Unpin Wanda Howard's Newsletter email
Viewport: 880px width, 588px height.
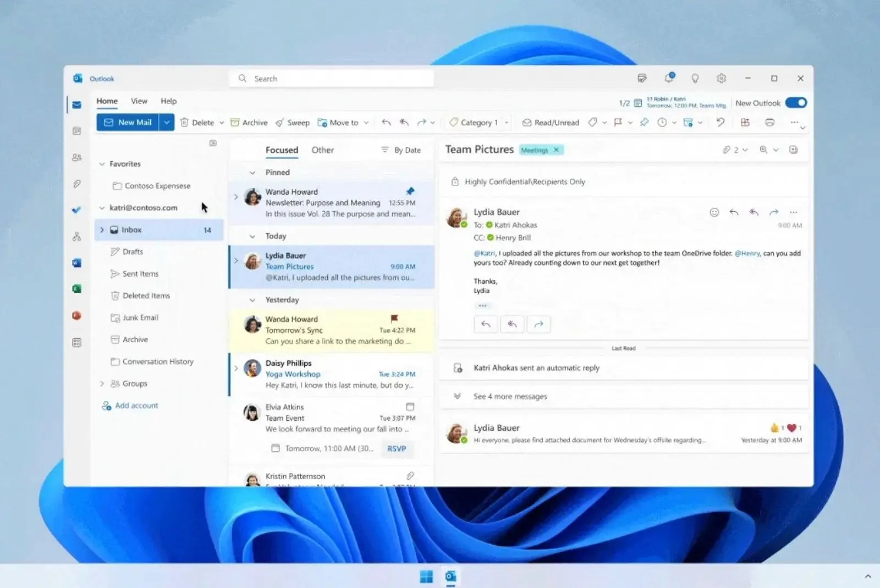coord(410,191)
